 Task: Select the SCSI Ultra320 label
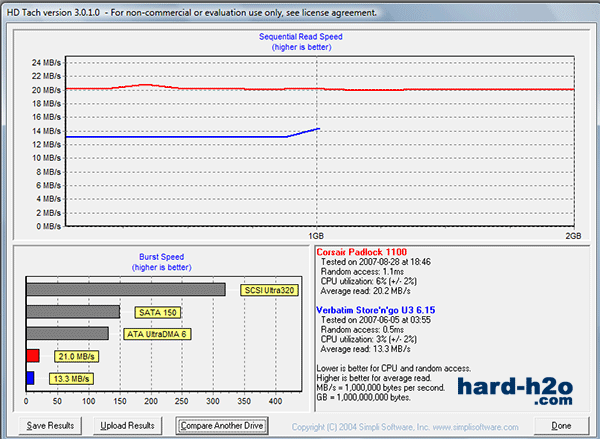[268, 290]
